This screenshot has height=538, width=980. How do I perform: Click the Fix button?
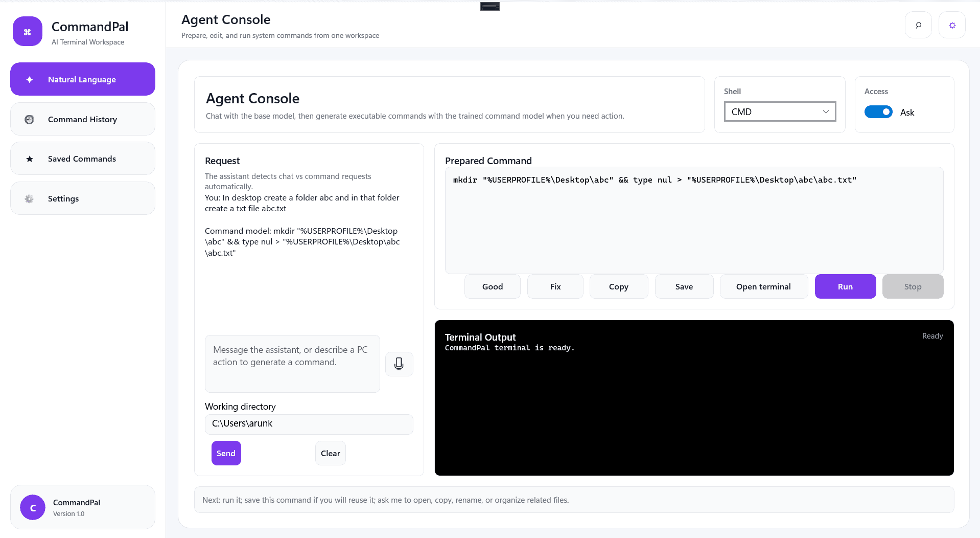(x=555, y=286)
